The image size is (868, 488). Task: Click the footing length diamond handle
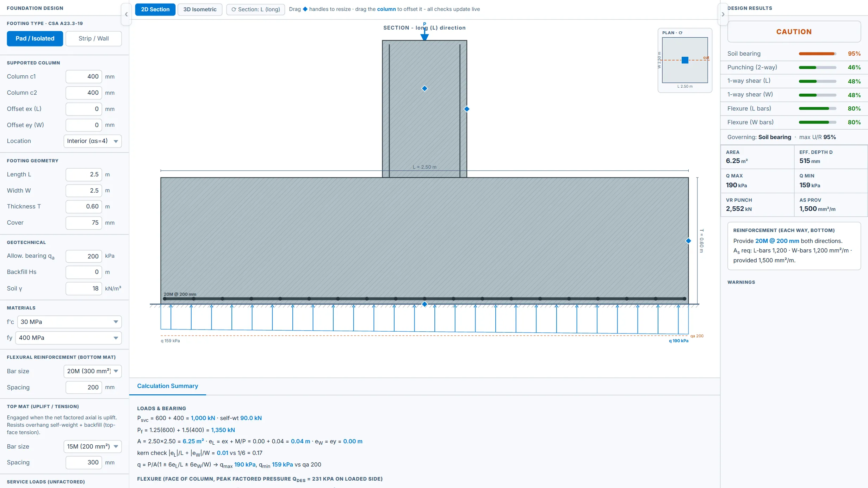[688, 241]
